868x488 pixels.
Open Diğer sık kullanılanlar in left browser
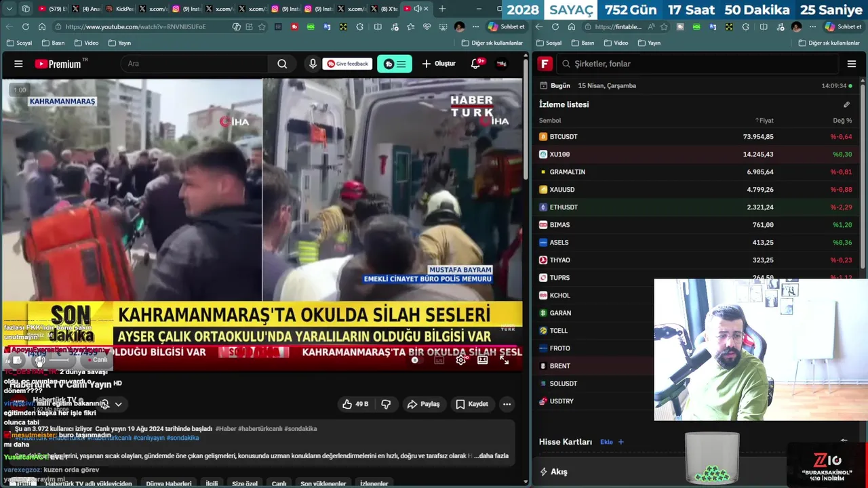click(x=492, y=43)
